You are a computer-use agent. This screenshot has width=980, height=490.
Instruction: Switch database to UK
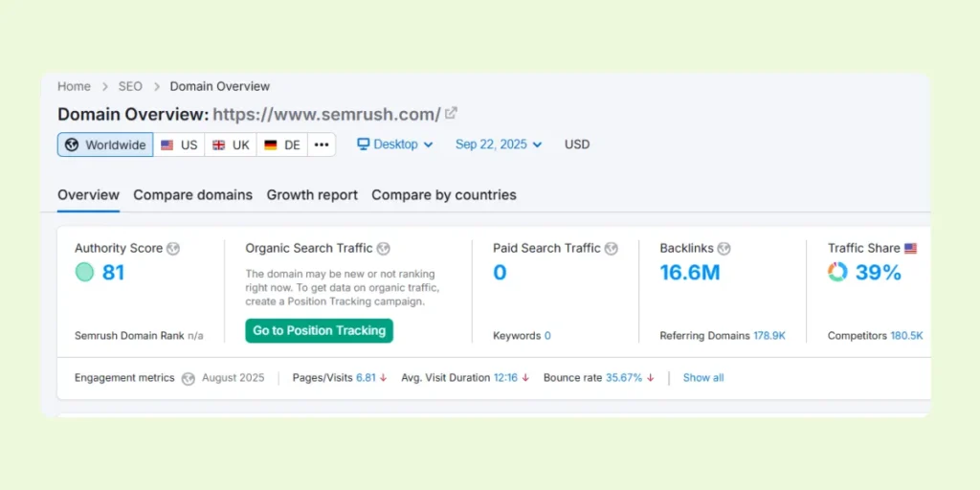pyautogui.click(x=231, y=145)
